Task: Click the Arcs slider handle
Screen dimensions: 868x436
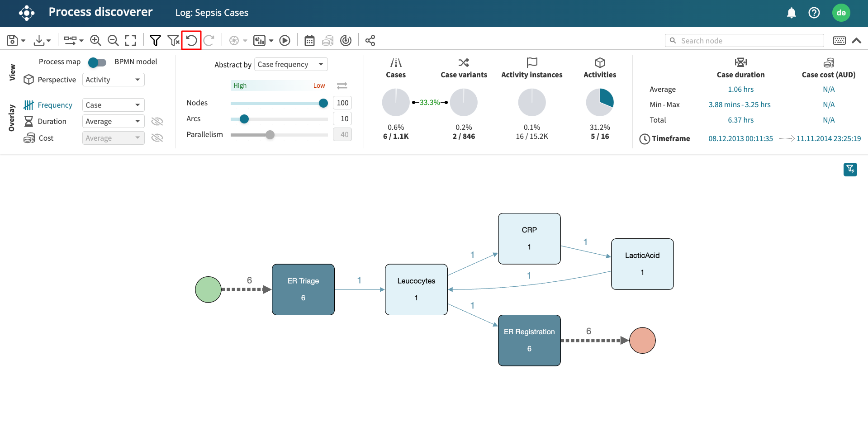Action: (244, 119)
